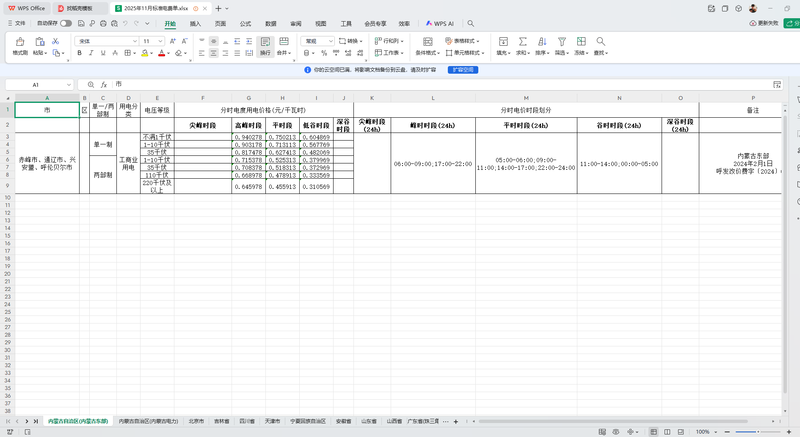
Task: Click the Sum (求和) sigma icon
Action: tap(521, 42)
